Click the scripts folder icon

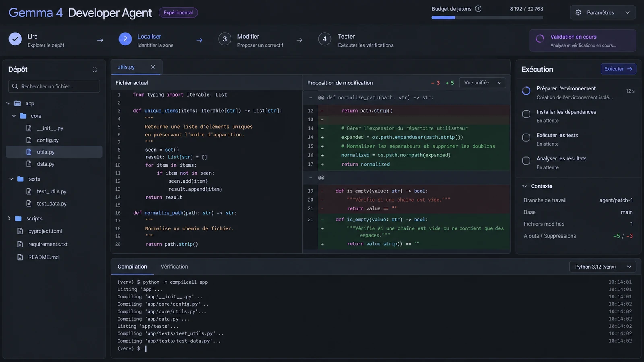18,218
